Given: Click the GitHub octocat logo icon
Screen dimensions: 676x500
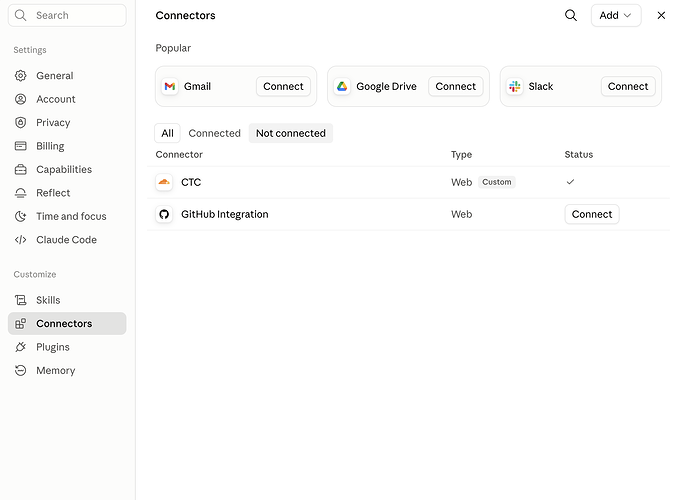Looking at the screenshot, I should click(x=164, y=214).
